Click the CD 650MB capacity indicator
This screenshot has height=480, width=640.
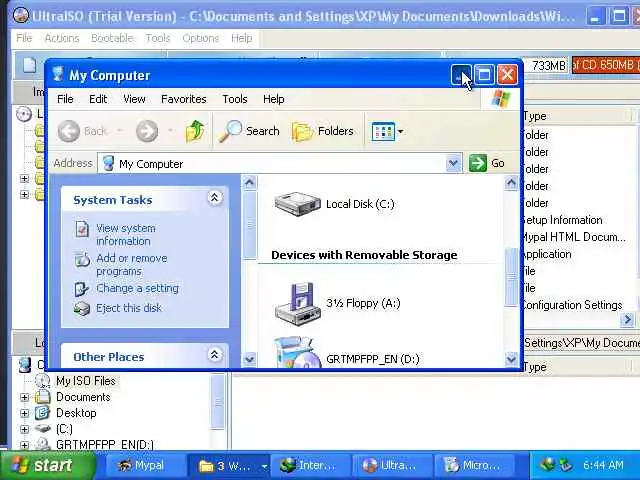[606, 65]
